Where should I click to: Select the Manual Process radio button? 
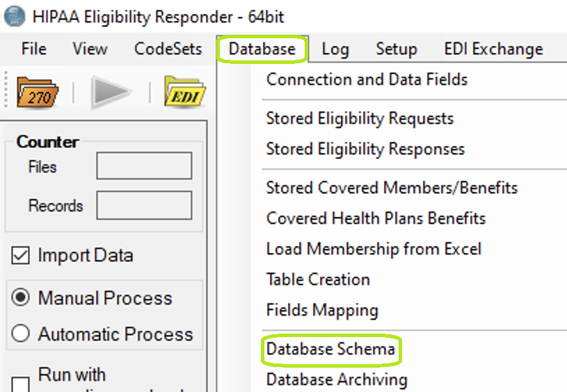point(20,297)
